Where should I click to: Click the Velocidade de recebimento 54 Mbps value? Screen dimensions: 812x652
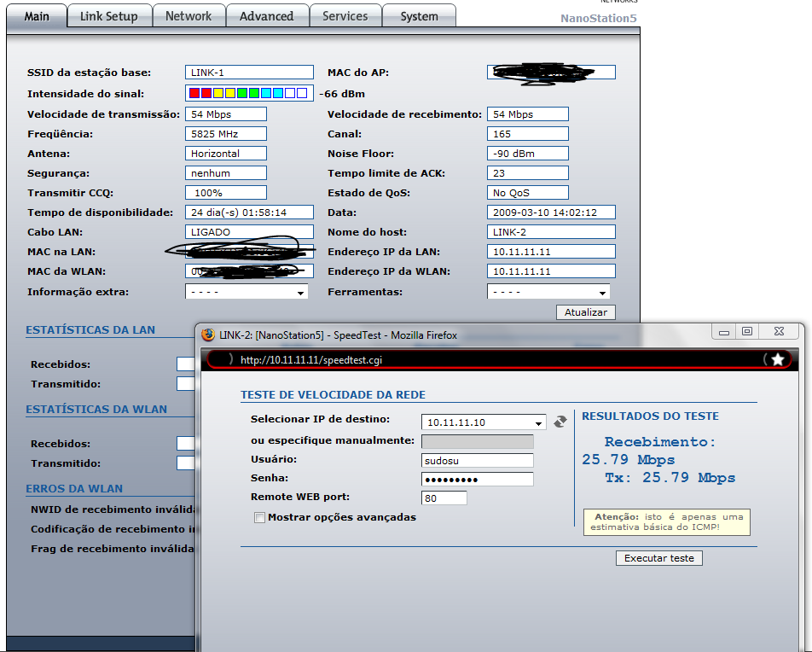pyautogui.click(x=528, y=114)
